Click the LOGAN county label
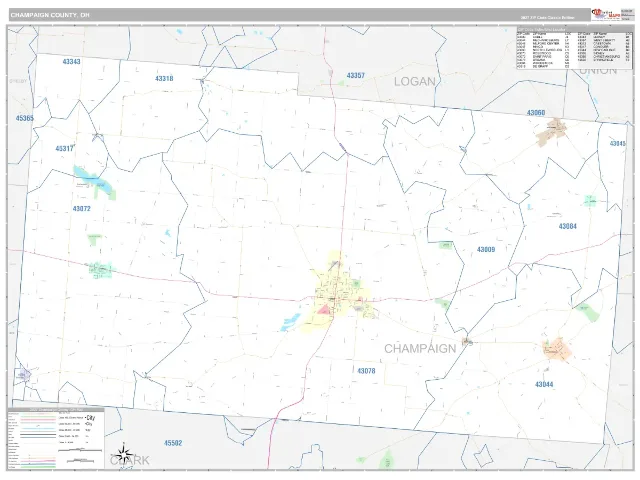 pos(415,82)
